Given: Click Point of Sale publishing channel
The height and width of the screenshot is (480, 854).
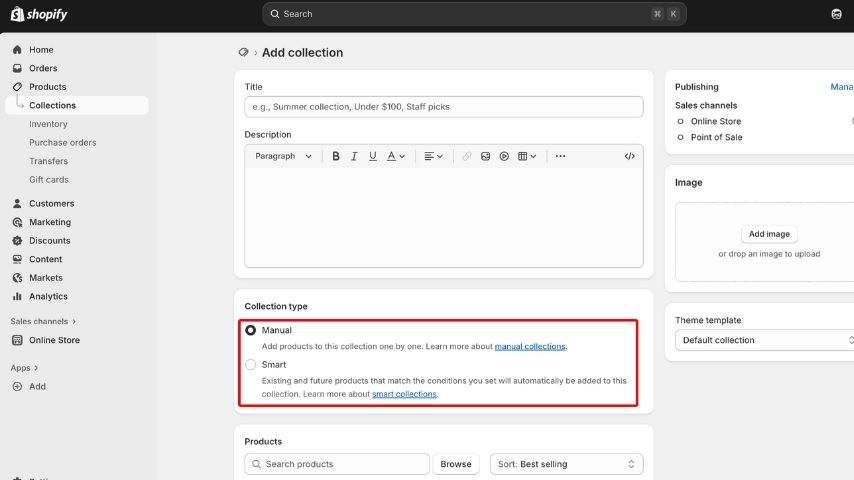Looking at the screenshot, I should click(x=716, y=137).
